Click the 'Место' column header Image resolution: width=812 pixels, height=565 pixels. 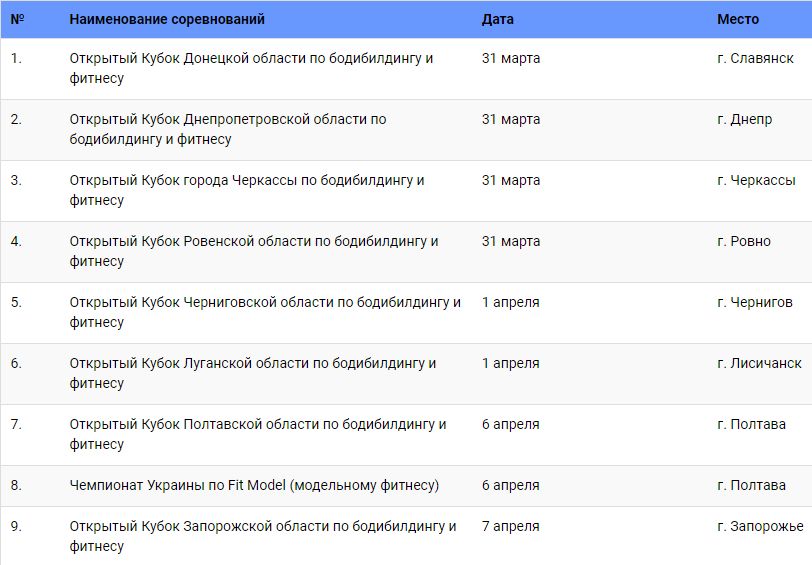point(738,19)
